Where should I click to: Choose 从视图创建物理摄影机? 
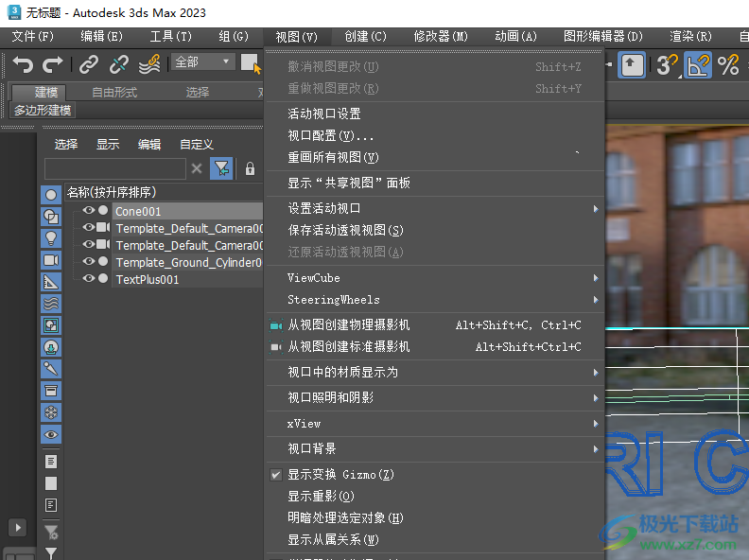point(435,324)
